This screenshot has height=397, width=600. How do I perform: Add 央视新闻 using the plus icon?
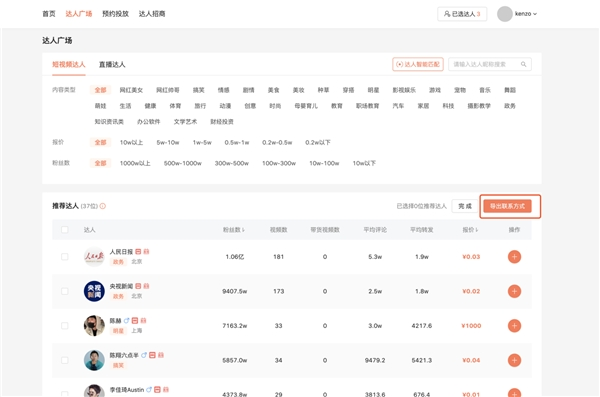514,291
